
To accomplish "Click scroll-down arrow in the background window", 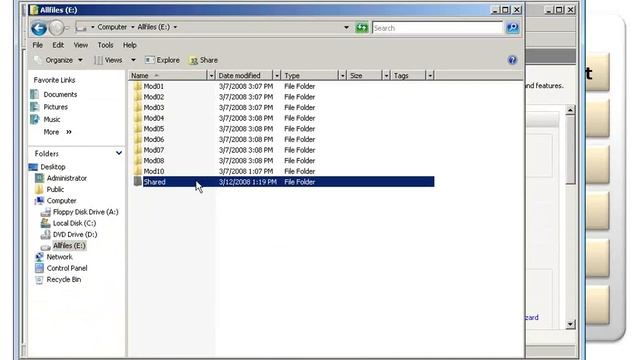I will (x=570, y=324).
